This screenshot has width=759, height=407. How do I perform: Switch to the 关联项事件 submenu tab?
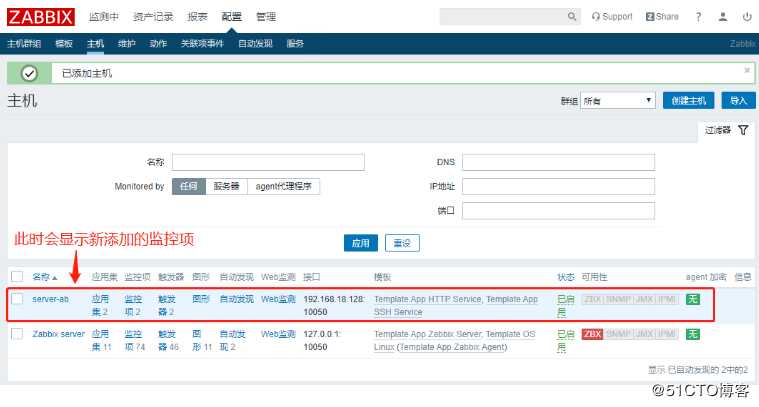coord(202,44)
